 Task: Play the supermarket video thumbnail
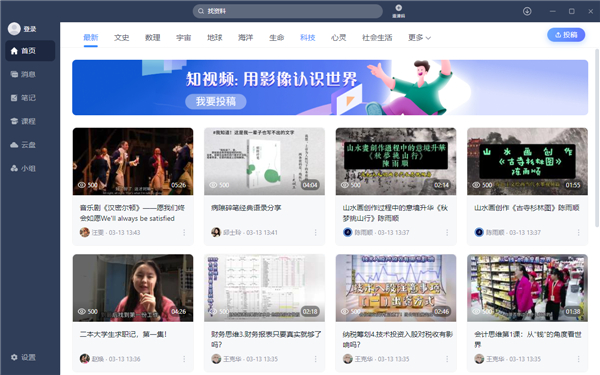(527, 288)
